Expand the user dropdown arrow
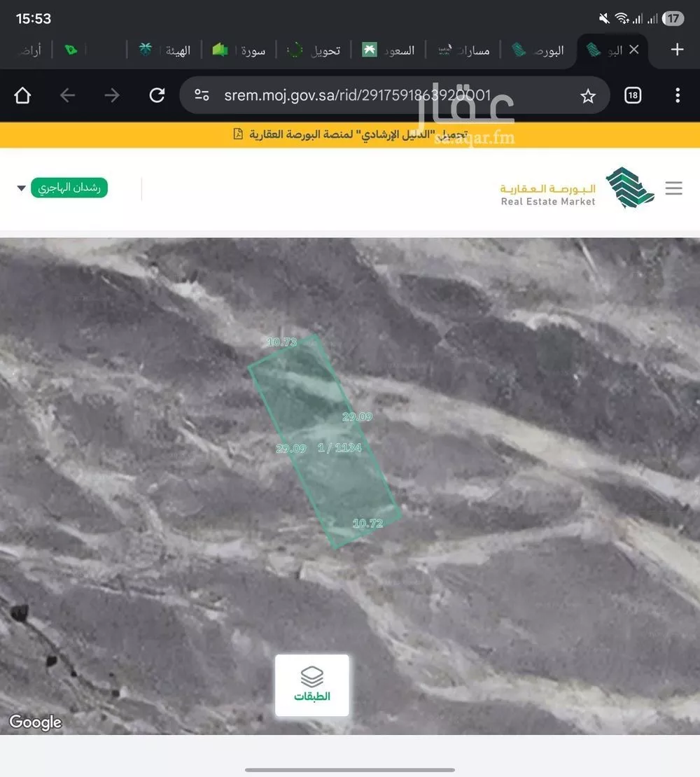 [x=21, y=188]
